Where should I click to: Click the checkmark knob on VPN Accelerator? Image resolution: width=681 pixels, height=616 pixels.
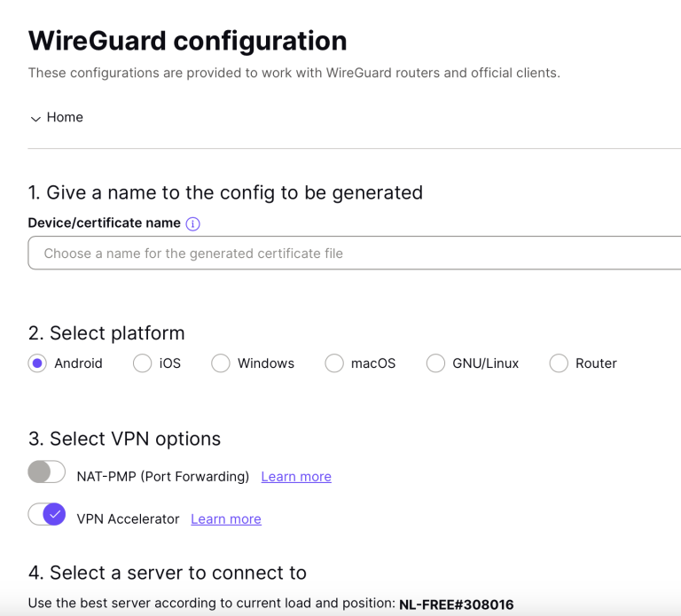pyautogui.click(x=55, y=514)
